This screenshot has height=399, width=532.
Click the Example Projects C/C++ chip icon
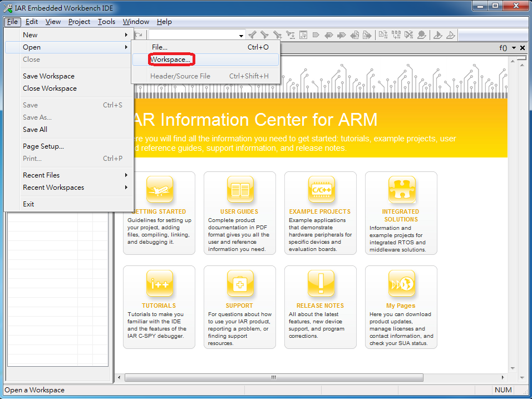click(x=321, y=189)
